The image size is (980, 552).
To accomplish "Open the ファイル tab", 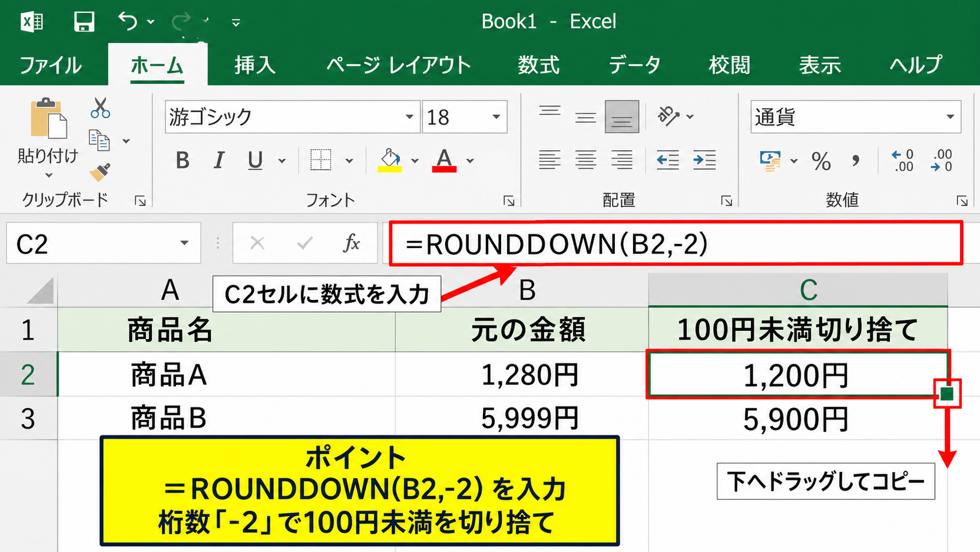I will [50, 65].
